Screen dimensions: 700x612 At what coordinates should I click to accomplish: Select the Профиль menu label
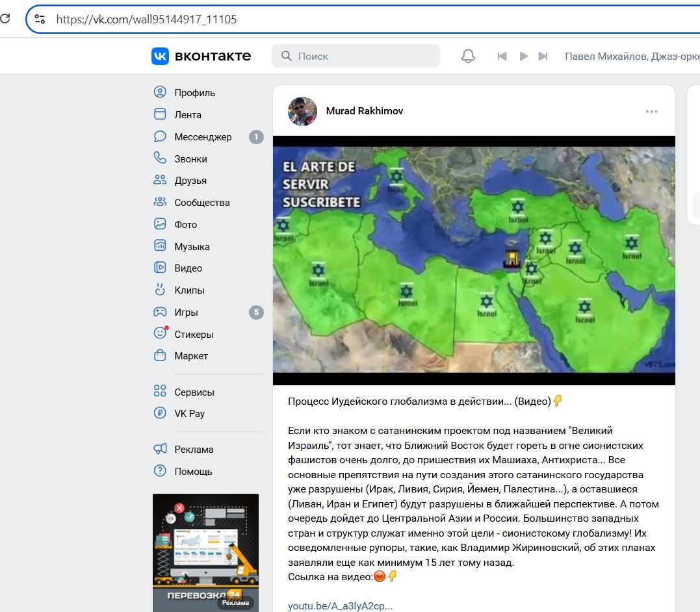[x=194, y=93]
